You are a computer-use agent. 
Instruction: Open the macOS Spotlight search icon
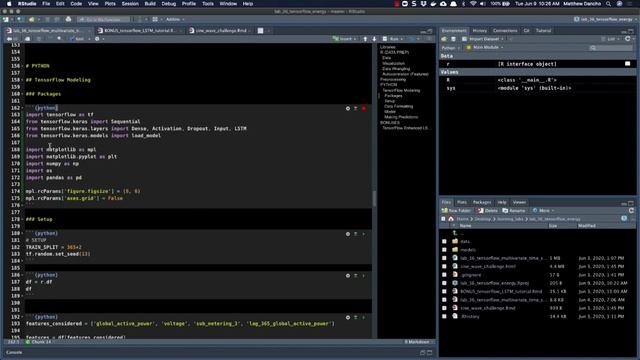point(608,4)
